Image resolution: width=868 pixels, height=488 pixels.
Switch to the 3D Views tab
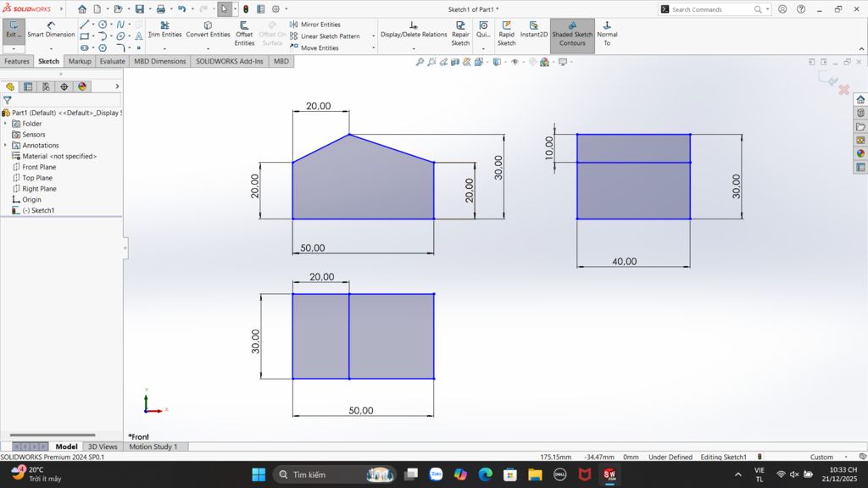(103, 446)
